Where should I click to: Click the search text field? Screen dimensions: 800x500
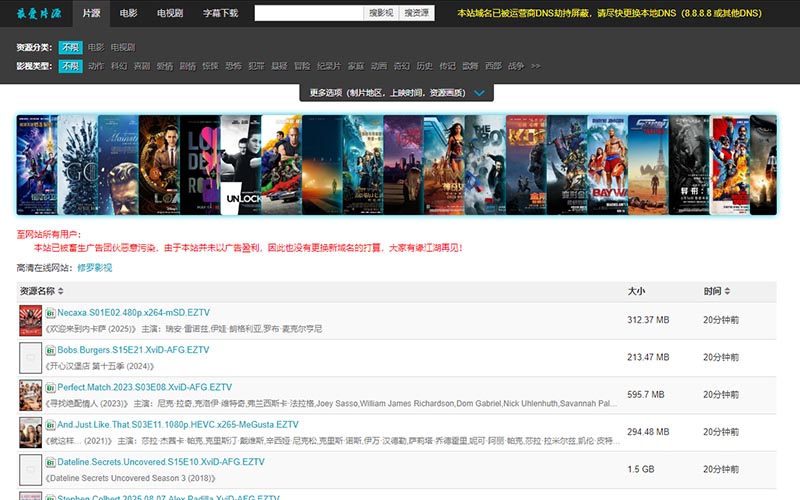[x=309, y=13]
